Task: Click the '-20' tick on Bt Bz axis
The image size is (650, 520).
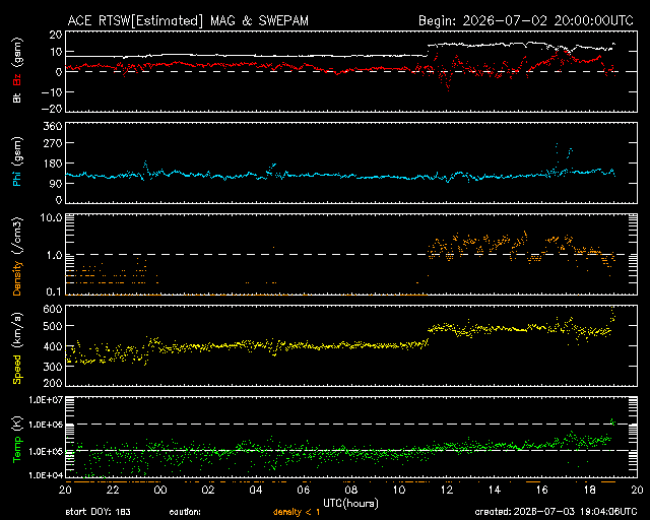Action: tap(52, 109)
